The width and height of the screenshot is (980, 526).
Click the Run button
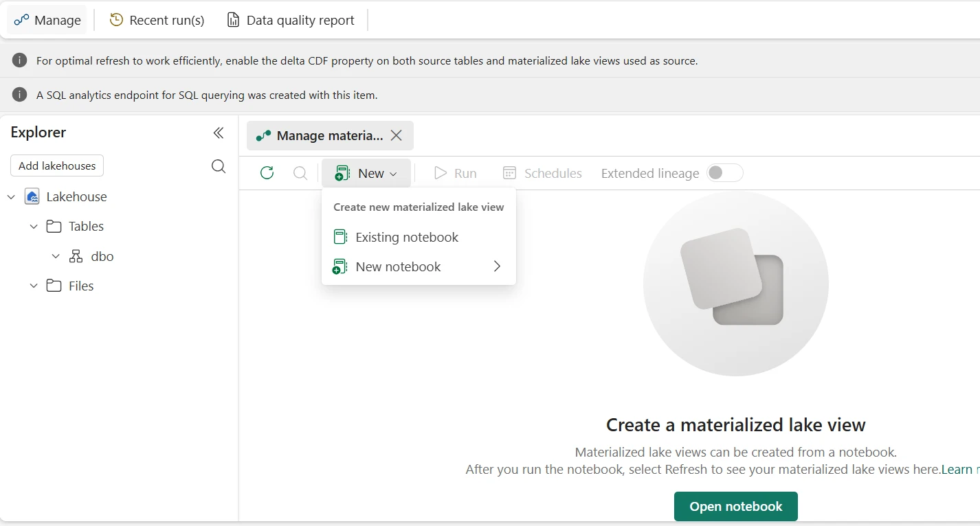[455, 173]
